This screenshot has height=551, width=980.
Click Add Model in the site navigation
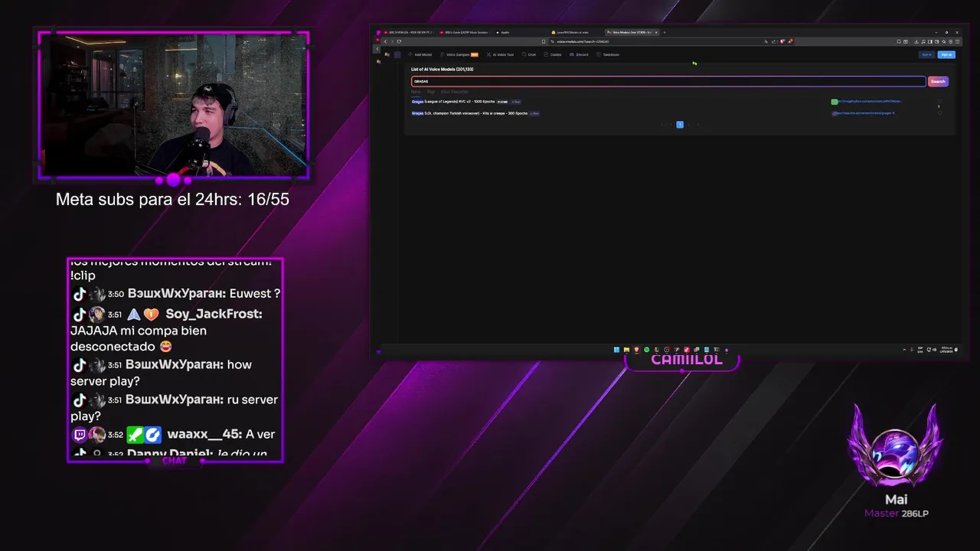(x=420, y=54)
